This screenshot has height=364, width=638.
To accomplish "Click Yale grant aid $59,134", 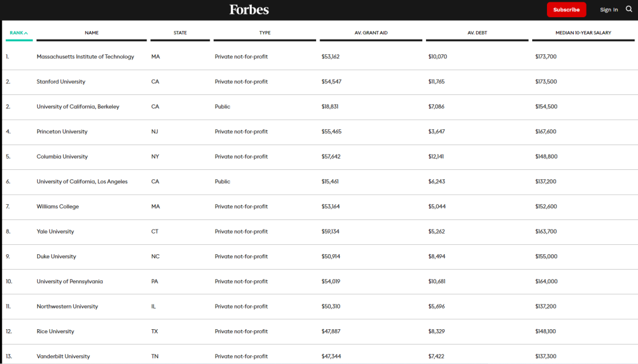I will tap(330, 232).
